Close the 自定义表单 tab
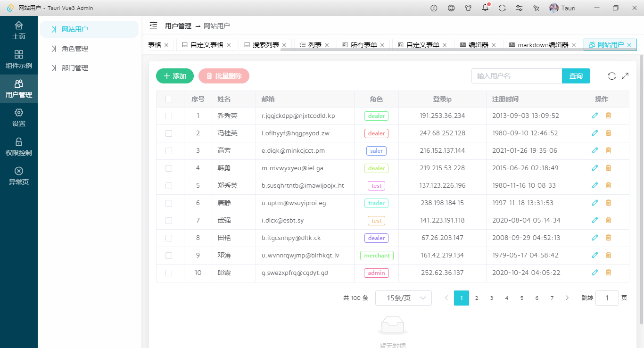644x348 pixels. click(444, 45)
